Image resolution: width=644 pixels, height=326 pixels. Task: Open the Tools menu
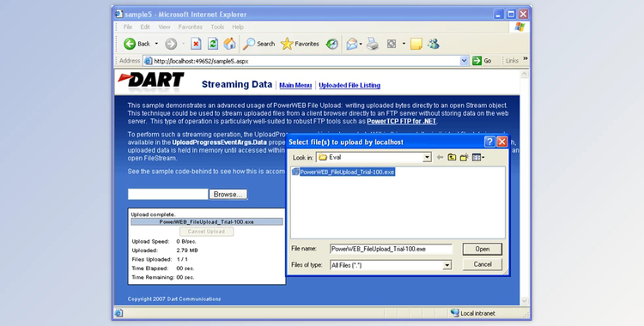217,27
